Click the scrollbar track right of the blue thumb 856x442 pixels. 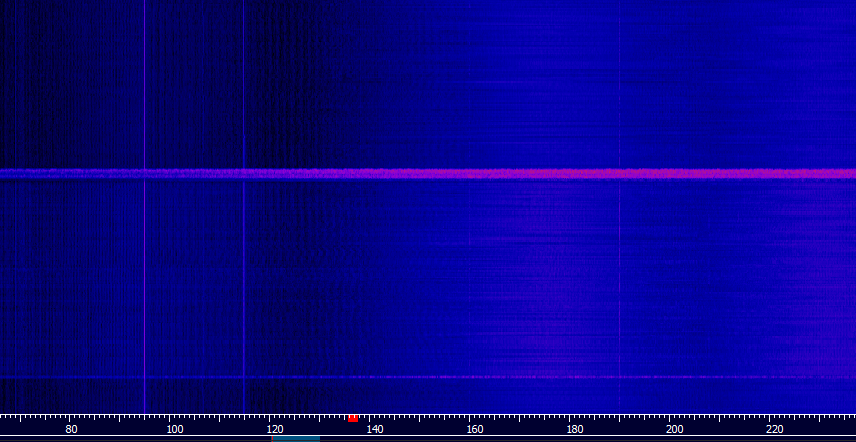pyautogui.click(x=588, y=439)
